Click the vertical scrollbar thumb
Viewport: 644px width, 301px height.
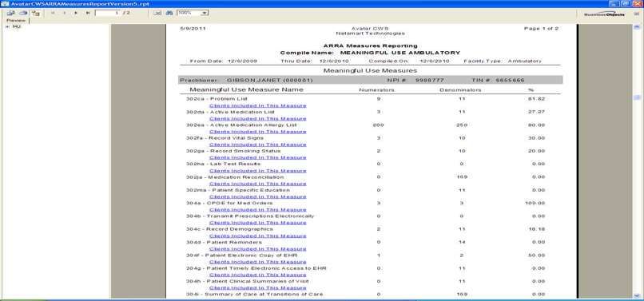tap(637, 97)
